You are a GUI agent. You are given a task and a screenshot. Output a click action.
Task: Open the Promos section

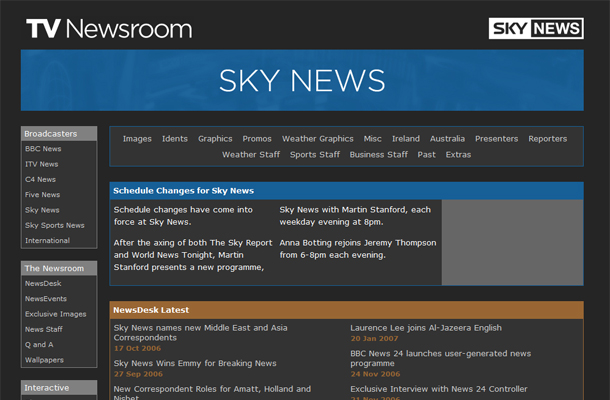tap(257, 139)
